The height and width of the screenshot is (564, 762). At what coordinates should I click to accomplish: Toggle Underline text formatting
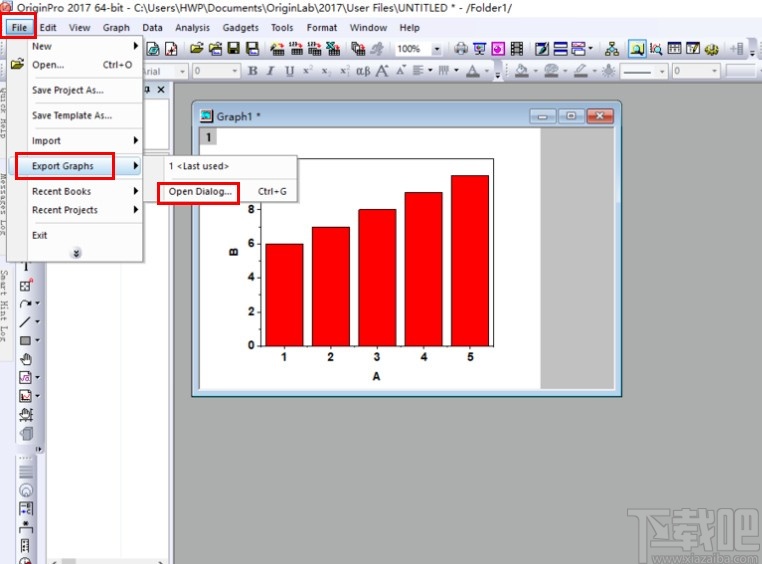point(290,71)
